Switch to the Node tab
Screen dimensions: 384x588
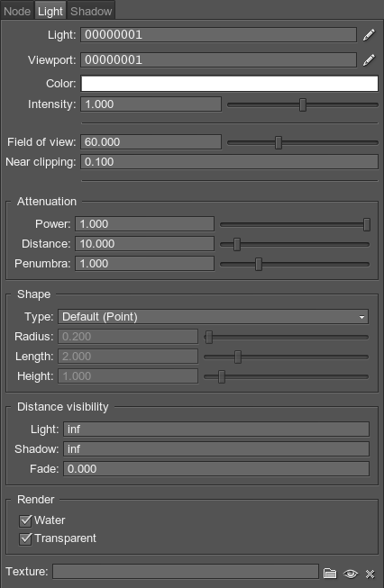click(17, 11)
